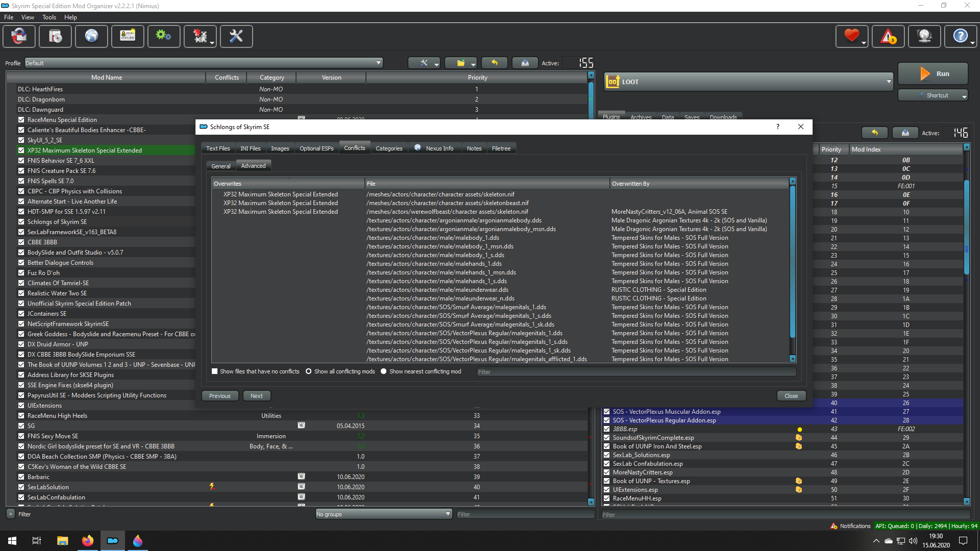Viewport: 980px width, 551px height.
Task: Open Settings wrench and screwdriver icon
Action: [236, 36]
